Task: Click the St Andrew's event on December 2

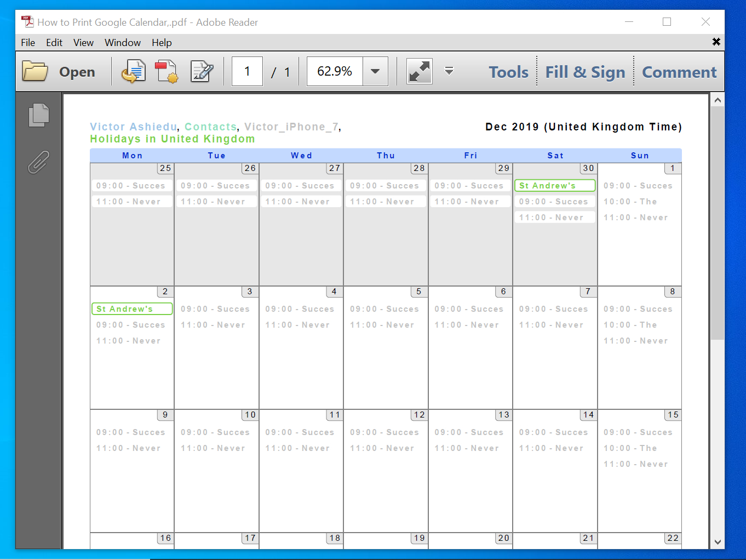Action: pos(131,308)
